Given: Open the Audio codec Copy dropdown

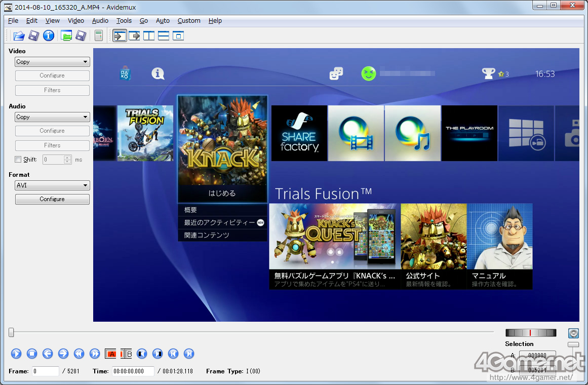Looking at the screenshot, I should point(52,117).
